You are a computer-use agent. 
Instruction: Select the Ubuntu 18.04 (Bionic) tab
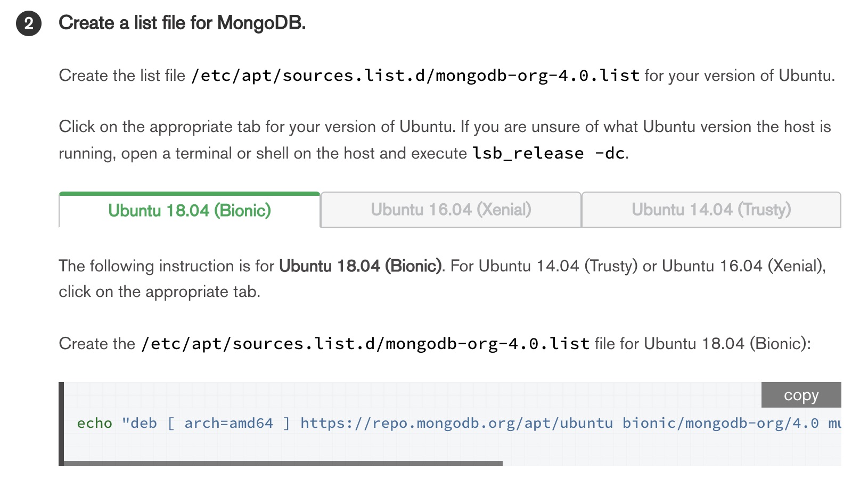(x=189, y=211)
